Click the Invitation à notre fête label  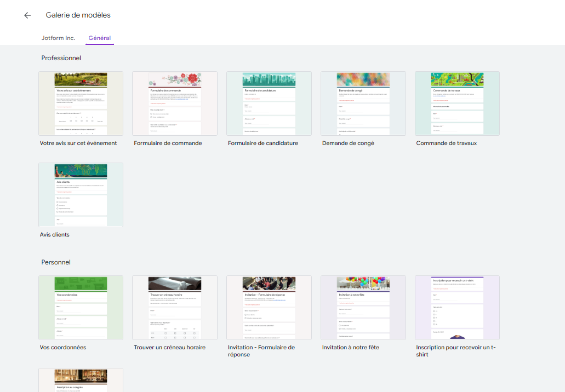[x=351, y=347]
